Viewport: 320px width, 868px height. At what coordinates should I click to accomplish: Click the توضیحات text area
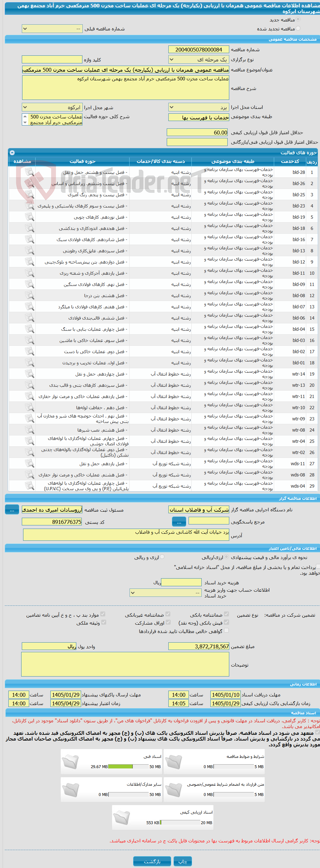tap(125, 664)
